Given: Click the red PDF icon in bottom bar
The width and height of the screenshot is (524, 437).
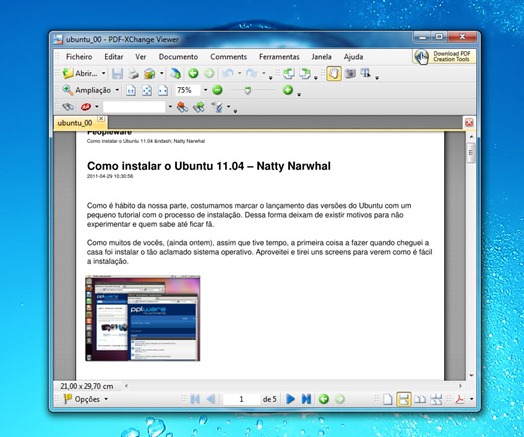Looking at the screenshot, I should 460,399.
